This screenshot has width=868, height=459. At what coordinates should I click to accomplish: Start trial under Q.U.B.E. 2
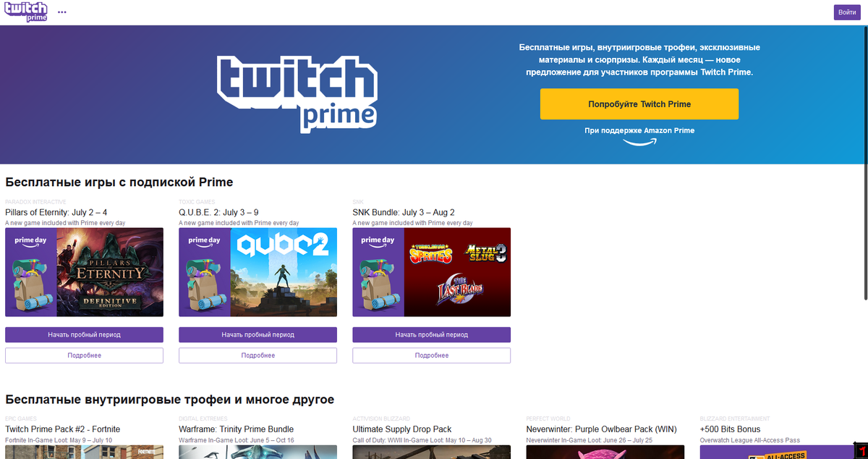tap(258, 335)
